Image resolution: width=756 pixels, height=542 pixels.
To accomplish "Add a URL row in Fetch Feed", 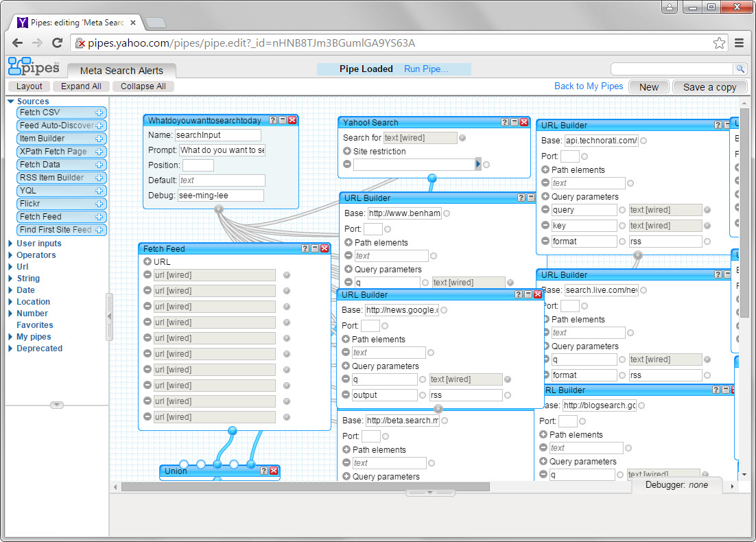I will (x=147, y=262).
